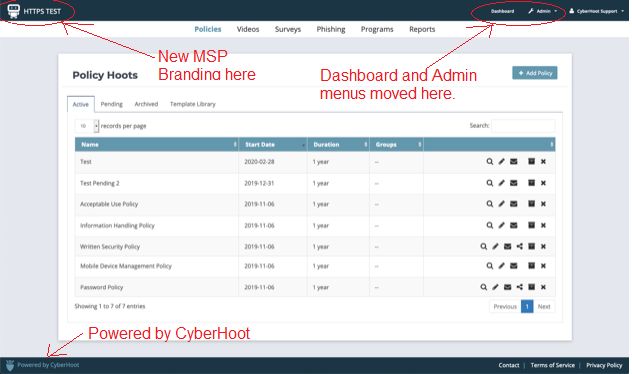Switch to the Pending tab

pyautogui.click(x=112, y=104)
